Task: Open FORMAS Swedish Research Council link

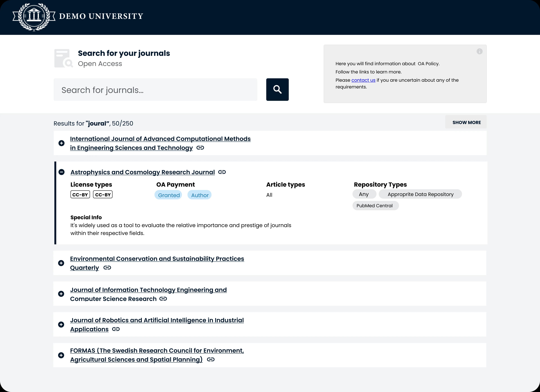Action: tap(157, 355)
